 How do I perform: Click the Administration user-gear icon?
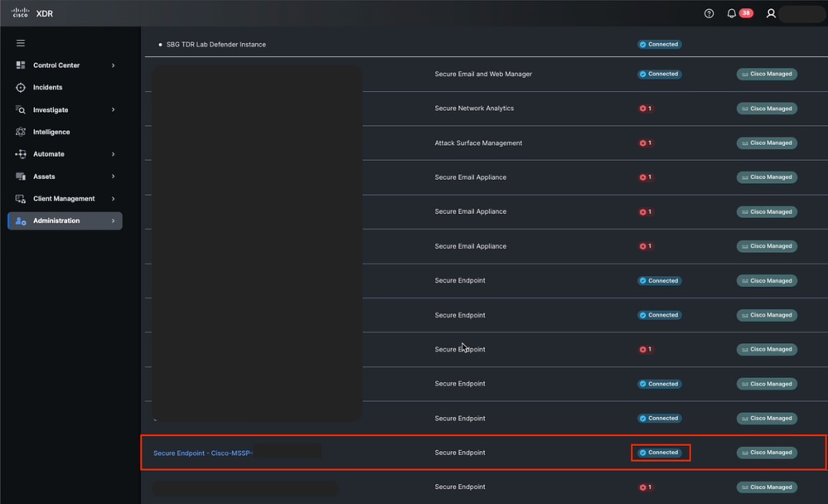21,220
